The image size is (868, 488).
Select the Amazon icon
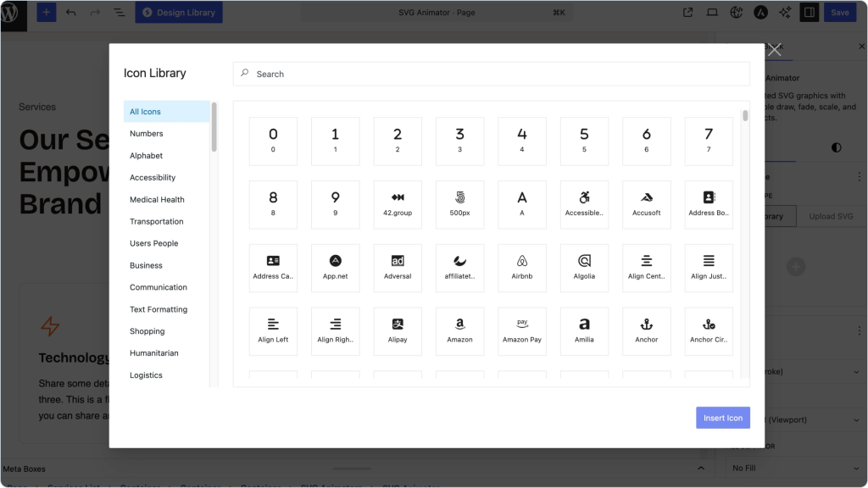(459, 331)
